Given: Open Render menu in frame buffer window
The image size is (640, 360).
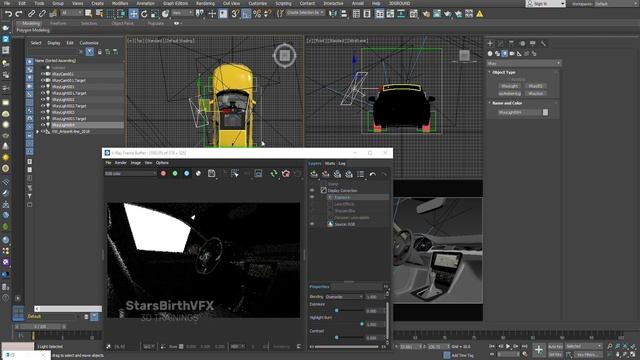Looking at the screenshot, I should 120,163.
